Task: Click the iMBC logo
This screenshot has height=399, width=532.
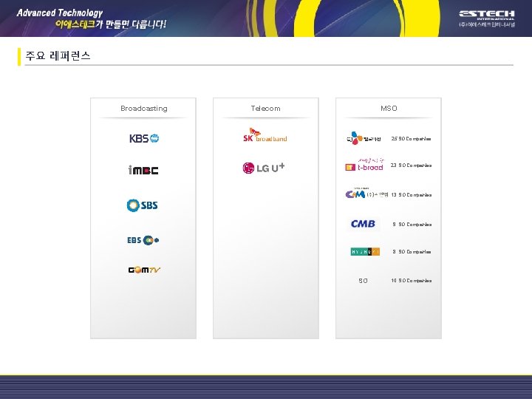Action: pos(143,170)
